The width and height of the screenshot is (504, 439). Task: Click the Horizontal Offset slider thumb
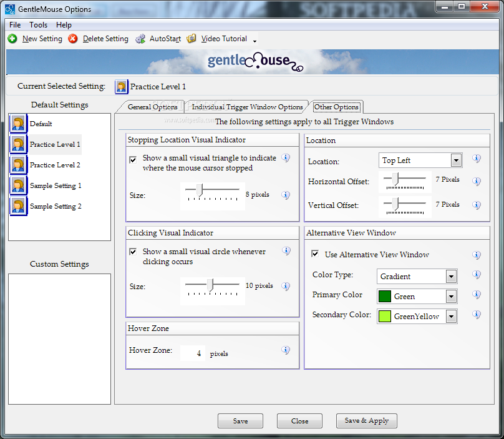(395, 179)
